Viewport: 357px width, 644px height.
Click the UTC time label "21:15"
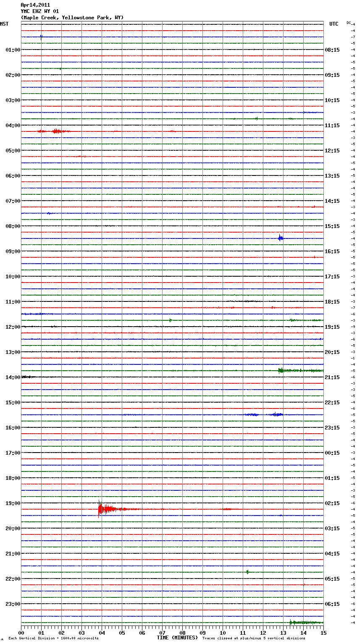[332, 377]
